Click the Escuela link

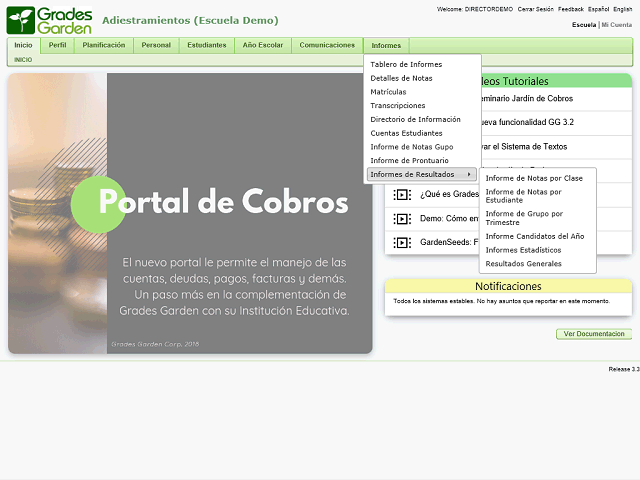click(584, 25)
